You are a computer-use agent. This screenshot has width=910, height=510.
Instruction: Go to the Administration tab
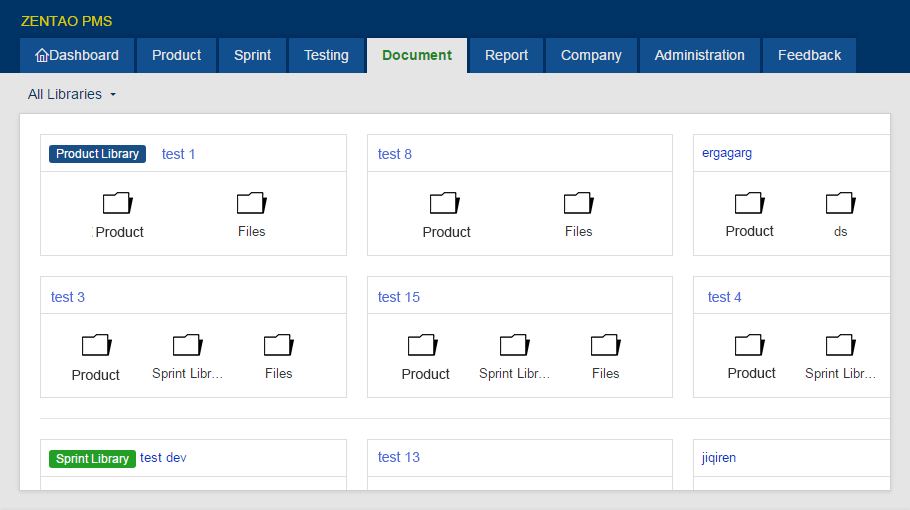[x=699, y=56]
